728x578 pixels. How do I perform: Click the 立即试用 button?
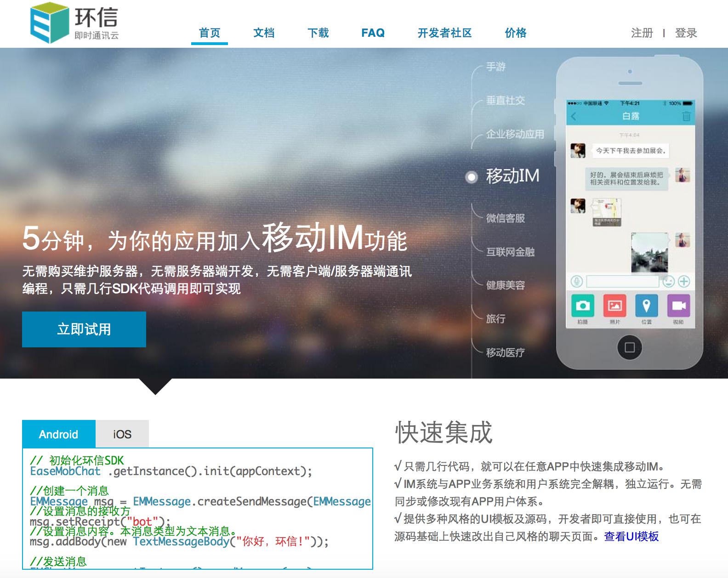click(84, 329)
